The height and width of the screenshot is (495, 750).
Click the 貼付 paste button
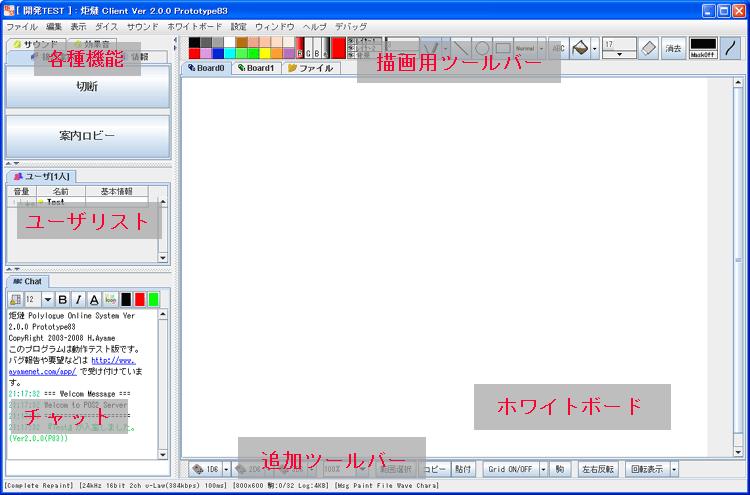tap(462, 469)
